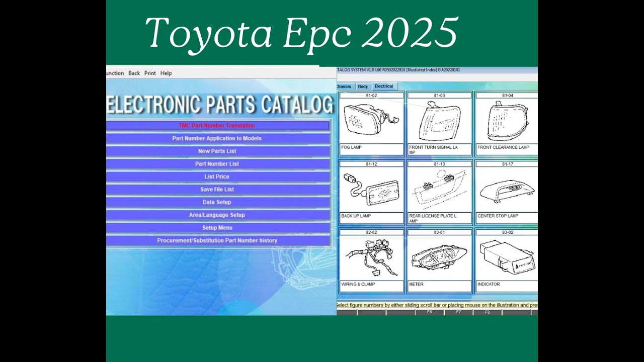This screenshot has height=362, width=644.
Task: Click the WIRING & CLAMP caption
Action: 358,284
